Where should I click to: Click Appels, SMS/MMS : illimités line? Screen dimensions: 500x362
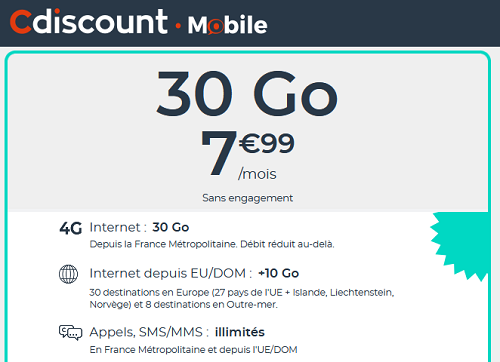(177, 332)
